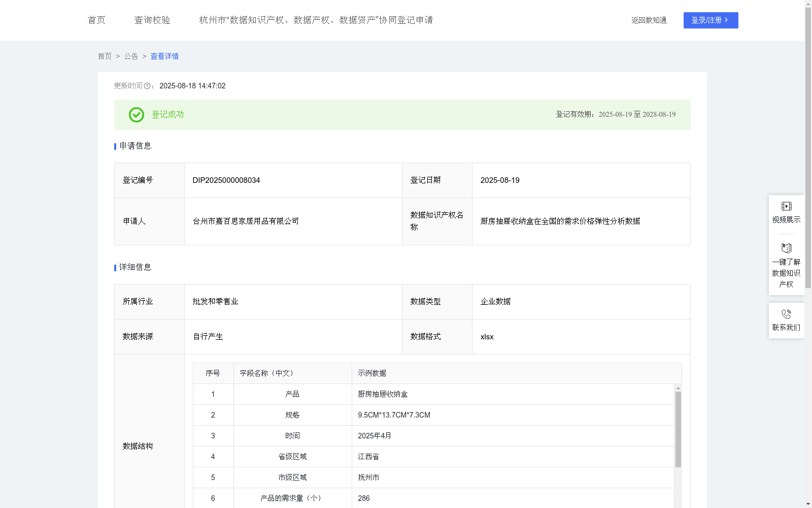Click the page scrollbar up arrow
The height and width of the screenshot is (508, 812).
click(x=808, y=4)
